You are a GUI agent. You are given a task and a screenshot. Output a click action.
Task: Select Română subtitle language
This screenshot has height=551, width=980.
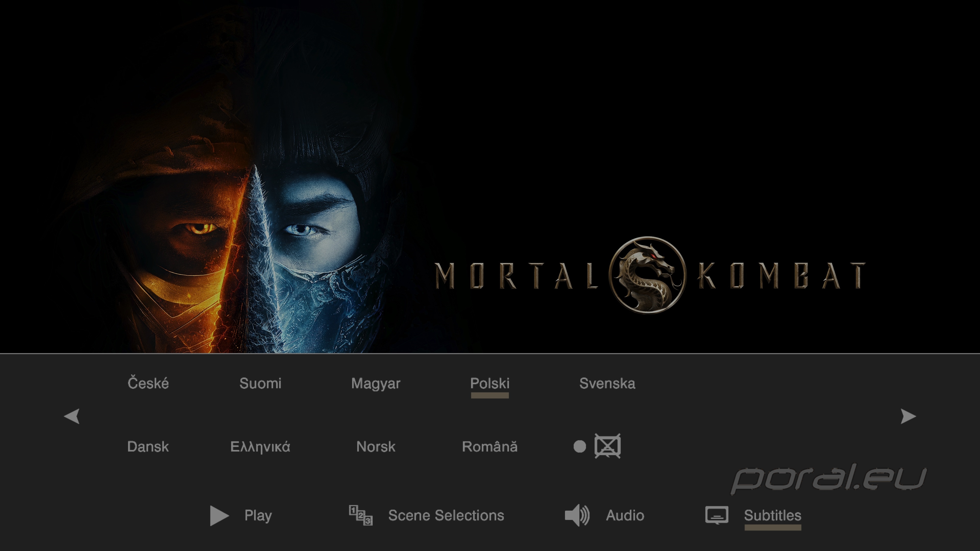(x=489, y=446)
